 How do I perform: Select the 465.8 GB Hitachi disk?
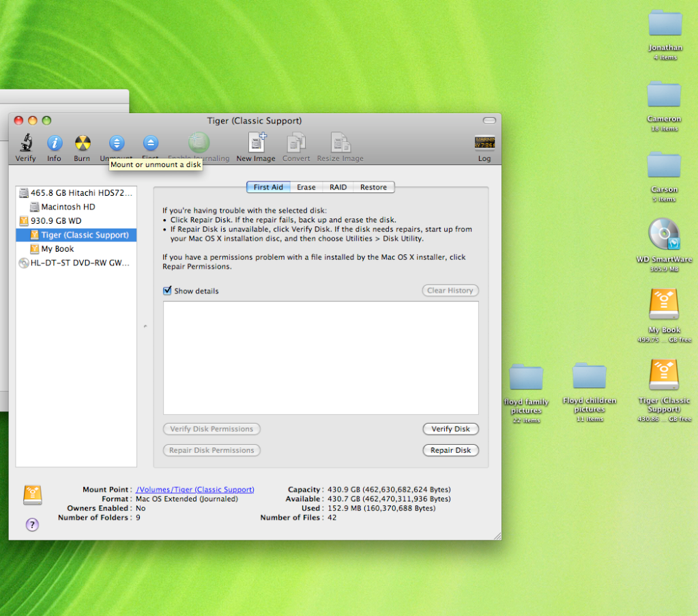[76, 193]
